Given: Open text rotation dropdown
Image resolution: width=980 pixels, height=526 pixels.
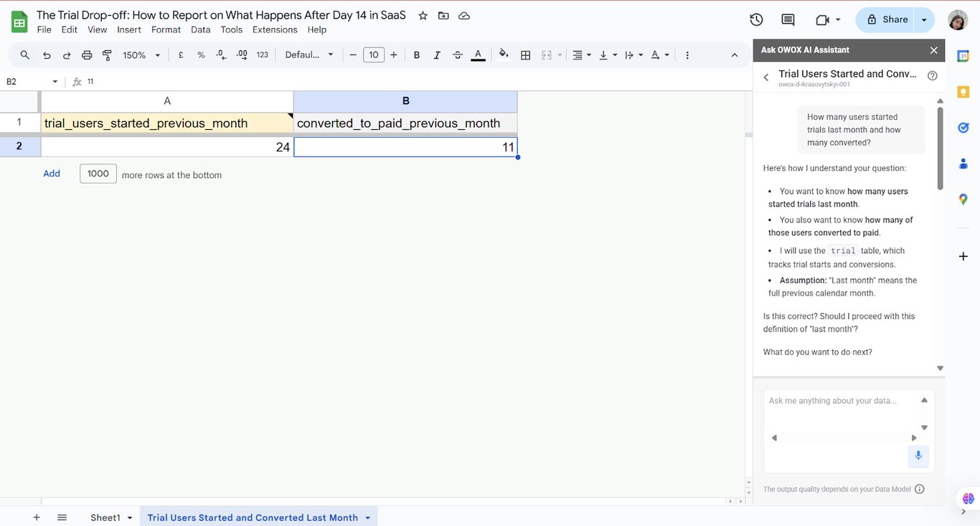Looking at the screenshot, I should pos(660,55).
